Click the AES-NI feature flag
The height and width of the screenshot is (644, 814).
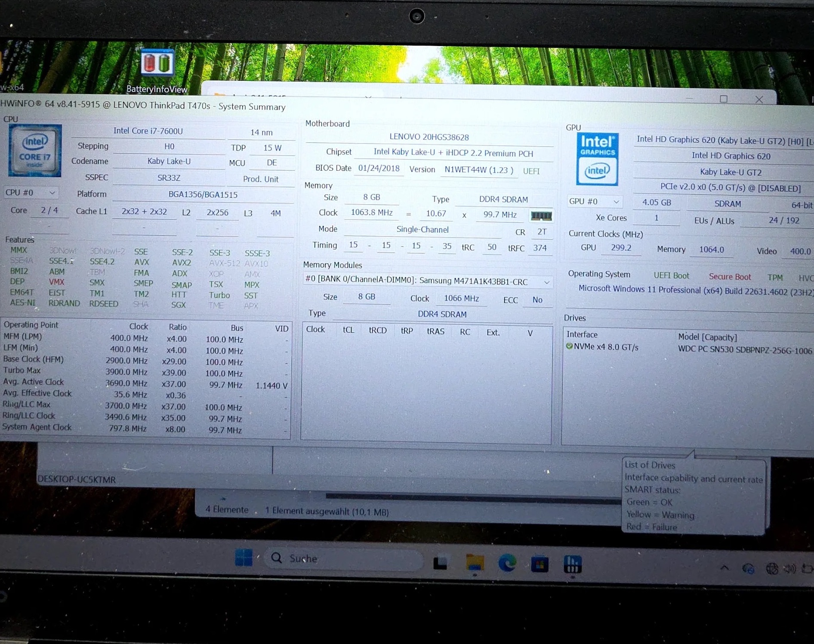point(23,302)
